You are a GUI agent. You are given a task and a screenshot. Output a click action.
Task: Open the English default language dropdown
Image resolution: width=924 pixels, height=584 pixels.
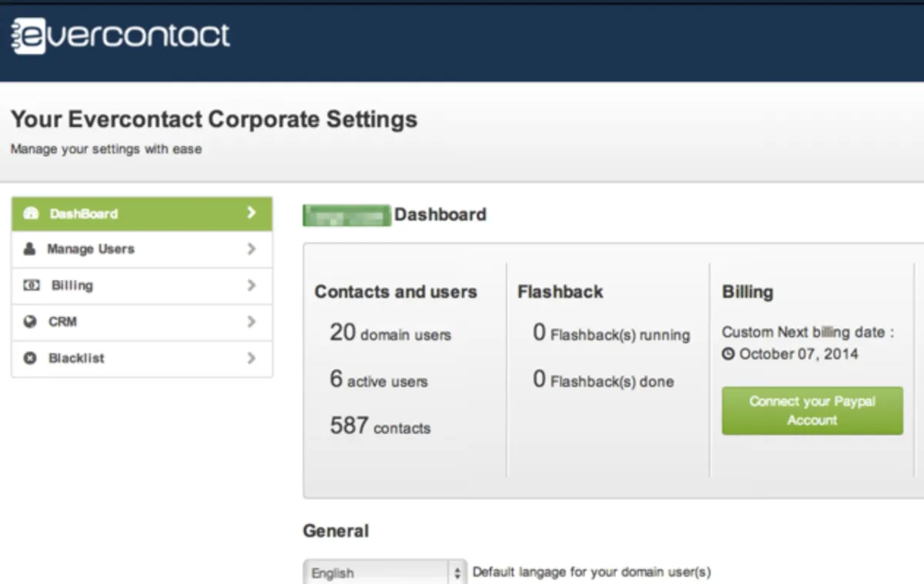point(384,572)
